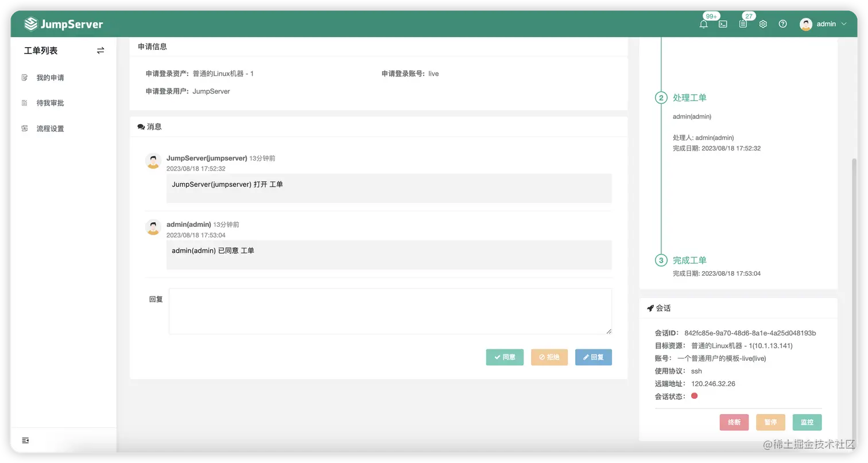Image resolution: width=868 pixels, height=463 pixels.
Task: Collapse the sidebar with bottom menu icon
Action: pyautogui.click(x=25, y=441)
